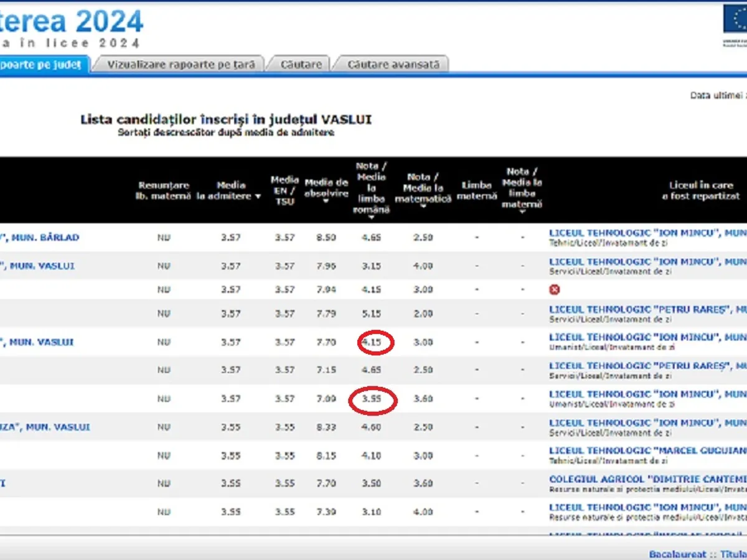
Task: Switch to the Căutare tab
Action: pos(301,65)
